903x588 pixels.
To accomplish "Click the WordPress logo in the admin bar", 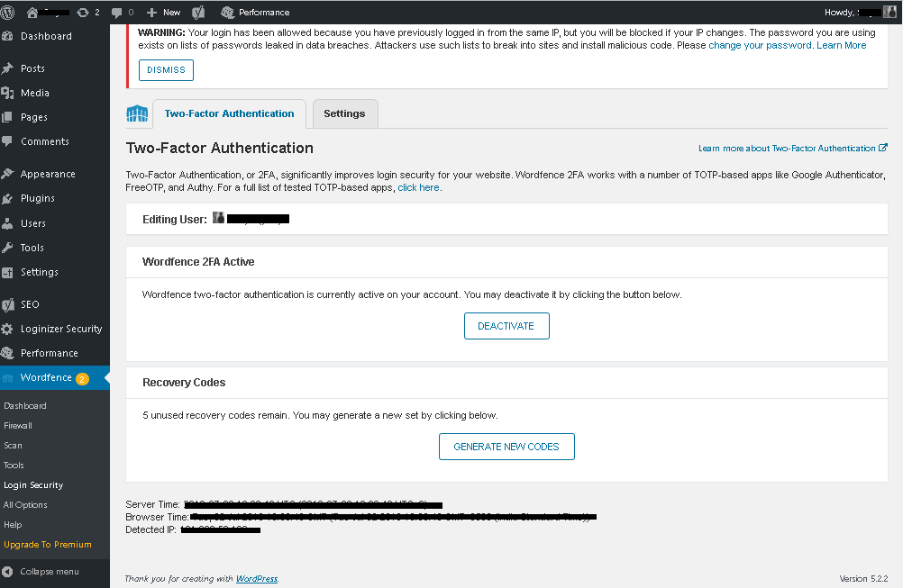I will [x=7, y=12].
